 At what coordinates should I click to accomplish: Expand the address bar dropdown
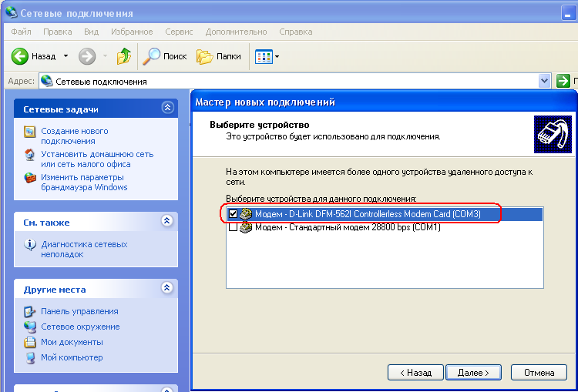[x=544, y=81]
